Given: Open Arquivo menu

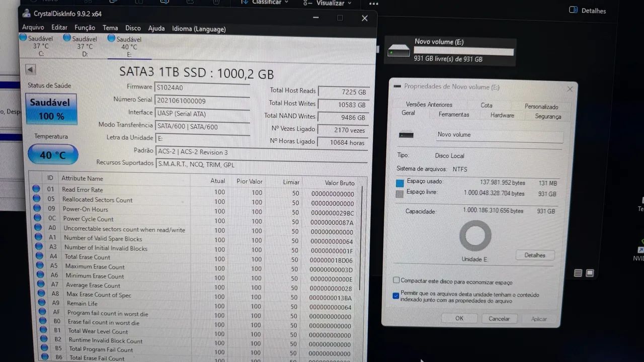Looking at the screenshot, I should [x=33, y=28].
